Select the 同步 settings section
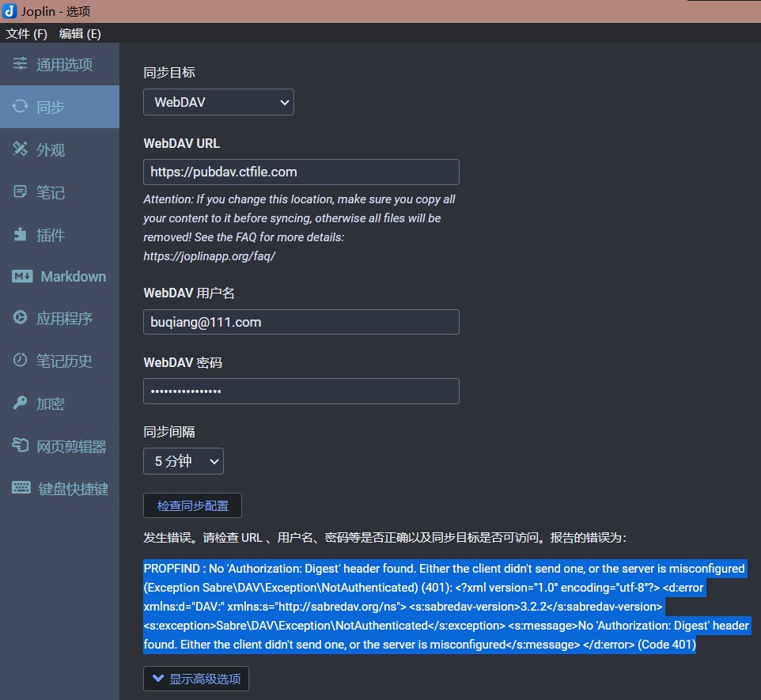Image resolution: width=761 pixels, height=700 pixels. click(x=59, y=107)
